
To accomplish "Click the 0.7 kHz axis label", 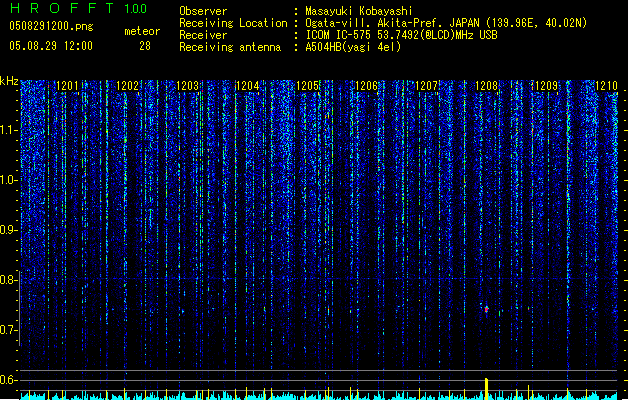I will pos(9,330).
